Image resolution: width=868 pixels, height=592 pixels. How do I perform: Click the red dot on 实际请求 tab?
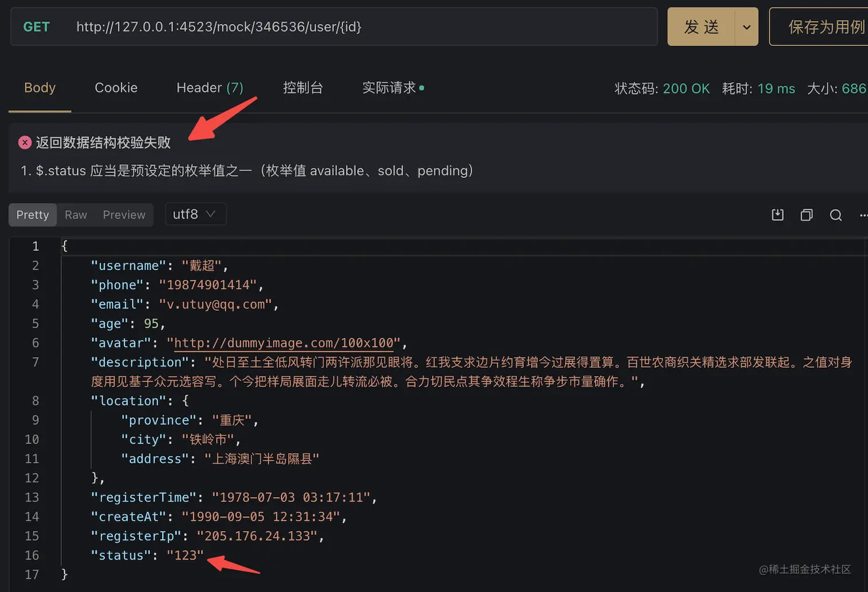click(421, 88)
